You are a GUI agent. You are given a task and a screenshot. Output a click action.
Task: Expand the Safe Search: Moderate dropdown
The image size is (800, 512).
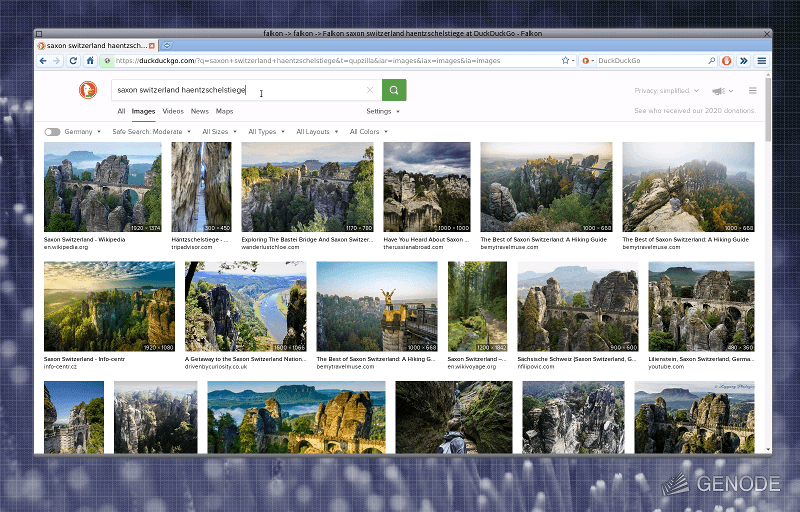[x=152, y=132]
